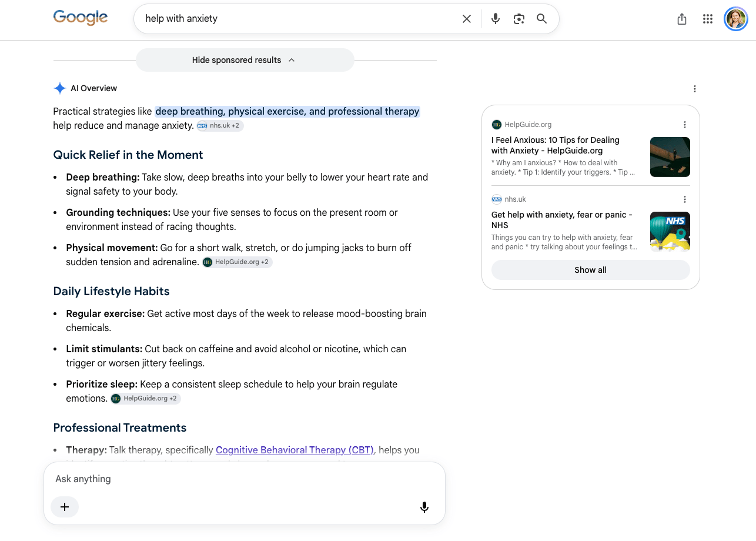
Task: Click Show all sources button
Action: (x=590, y=270)
